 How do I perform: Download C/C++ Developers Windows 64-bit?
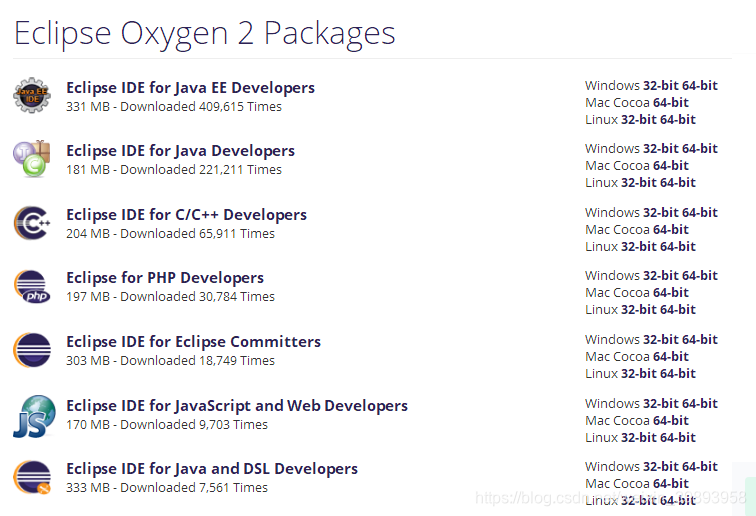(x=700, y=213)
